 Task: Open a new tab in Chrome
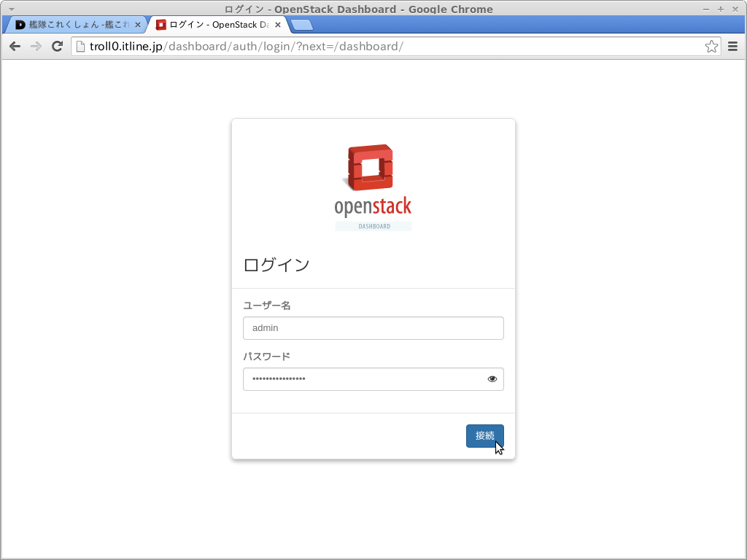(302, 25)
